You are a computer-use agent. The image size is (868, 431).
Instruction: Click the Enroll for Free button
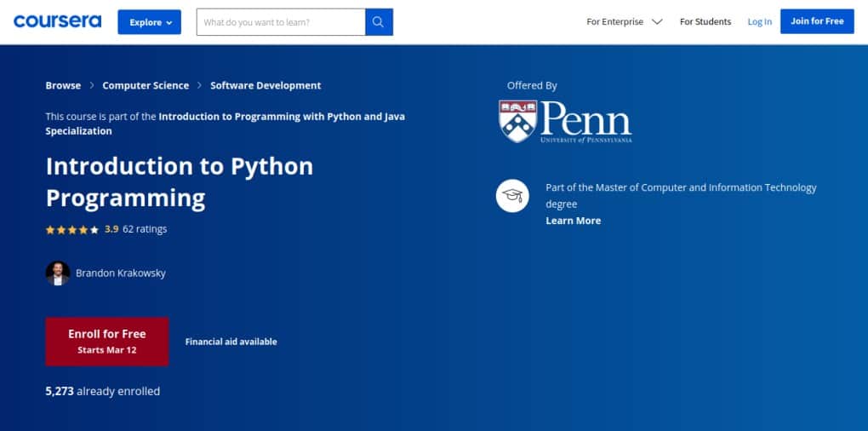pyautogui.click(x=107, y=342)
